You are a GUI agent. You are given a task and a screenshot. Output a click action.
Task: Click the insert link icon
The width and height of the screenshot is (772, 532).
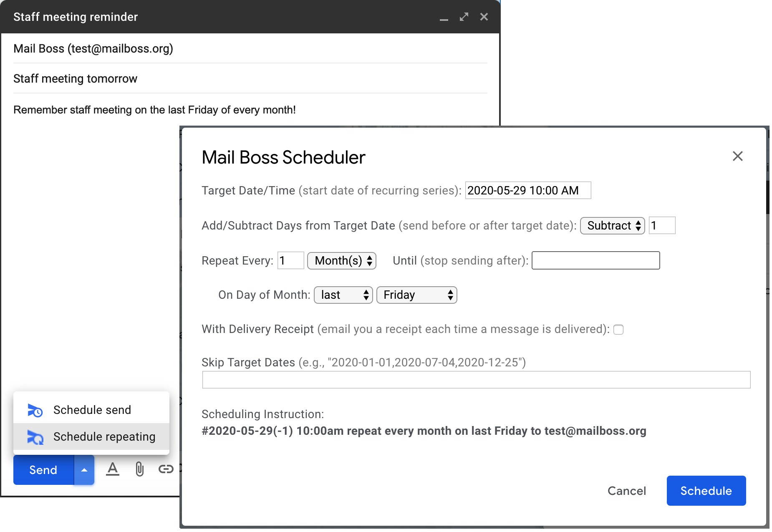(x=166, y=469)
